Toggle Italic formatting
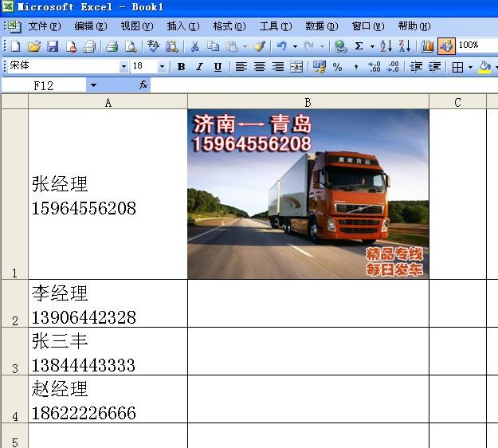 pos(199,67)
